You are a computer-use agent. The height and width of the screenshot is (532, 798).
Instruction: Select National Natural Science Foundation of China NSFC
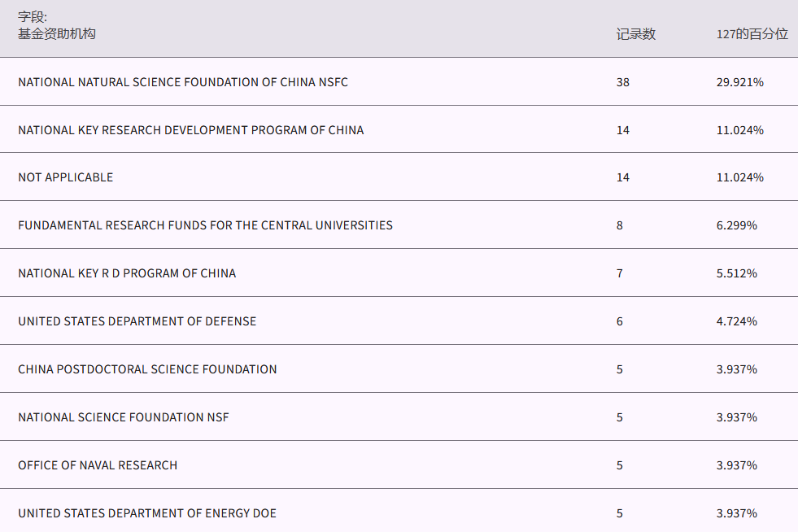pyautogui.click(x=183, y=82)
